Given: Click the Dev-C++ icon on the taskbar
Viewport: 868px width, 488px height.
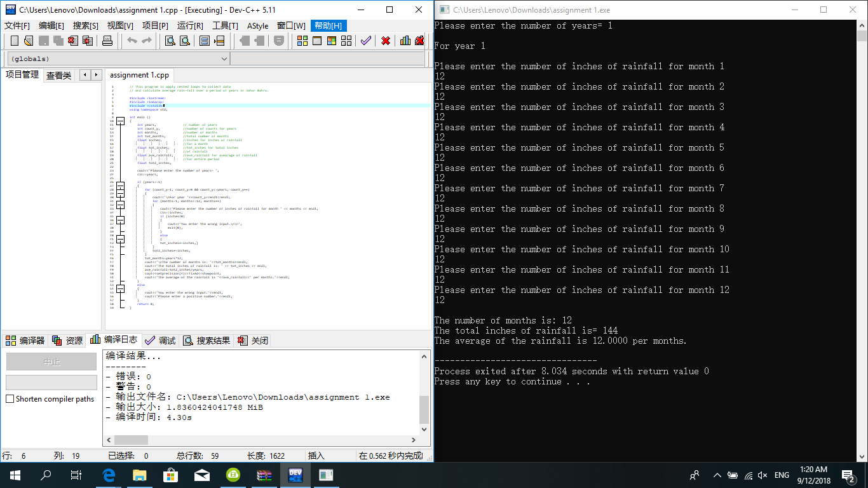Looking at the screenshot, I should 295,475.
